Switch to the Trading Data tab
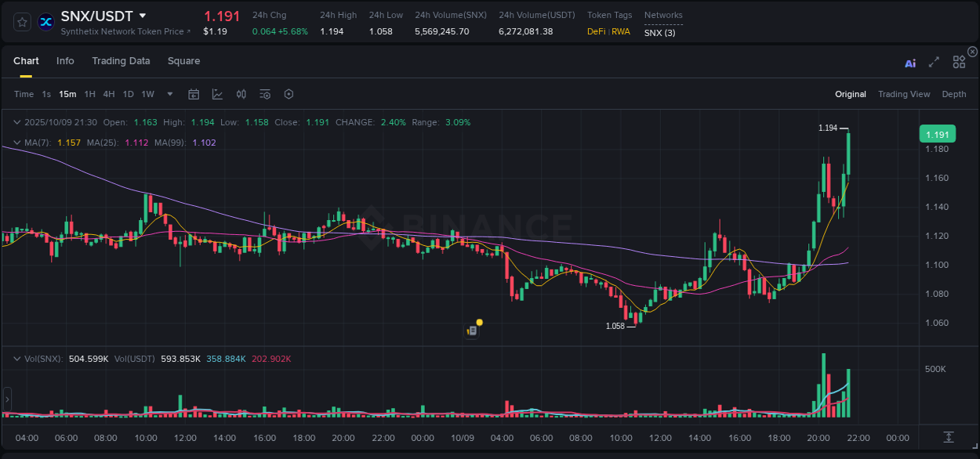Viewport: 980px width, 459px height. point(121,60)
